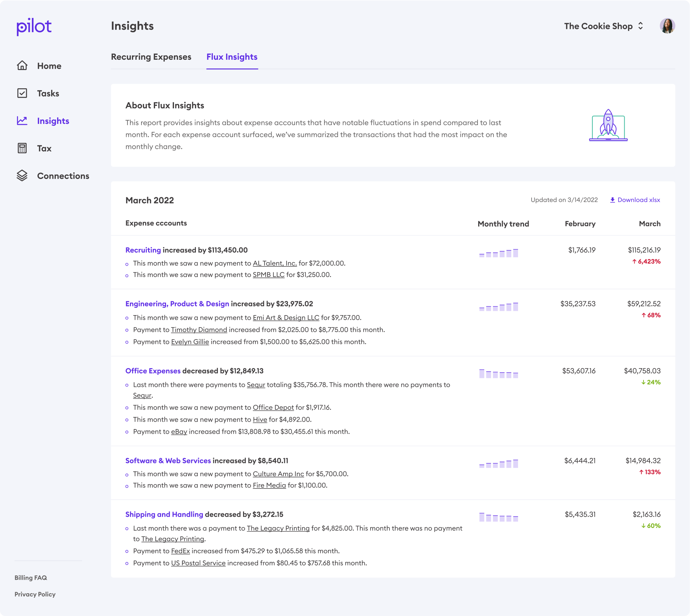Click the Office Expenses monthly trend chart
Viewport: 690px width, 616px height.
(498, 373)
